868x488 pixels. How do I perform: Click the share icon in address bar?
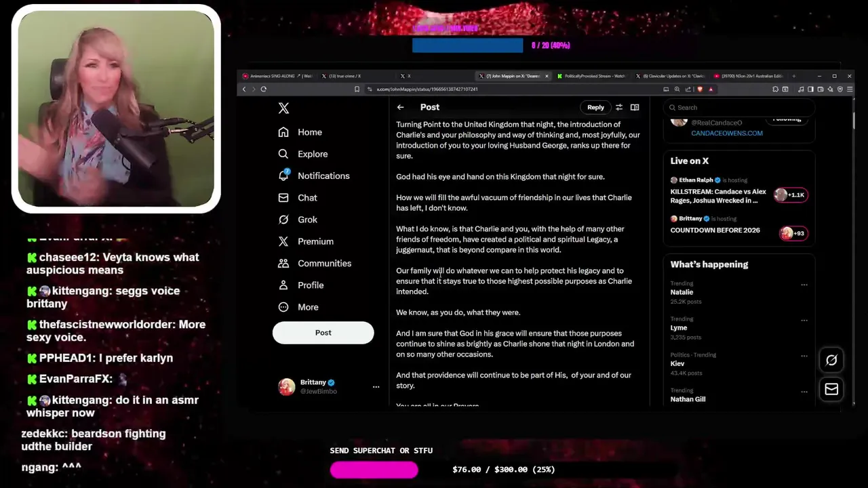tap(688, 89)
